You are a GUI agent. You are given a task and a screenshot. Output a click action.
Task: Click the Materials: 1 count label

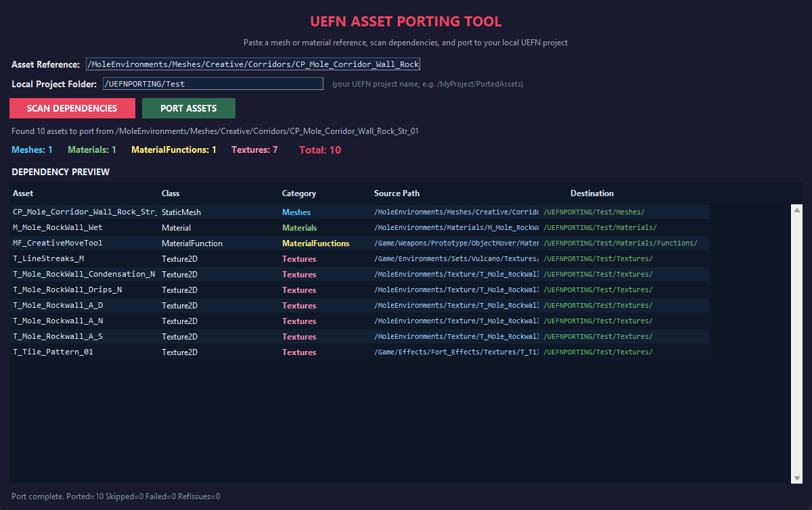(92, 149)
